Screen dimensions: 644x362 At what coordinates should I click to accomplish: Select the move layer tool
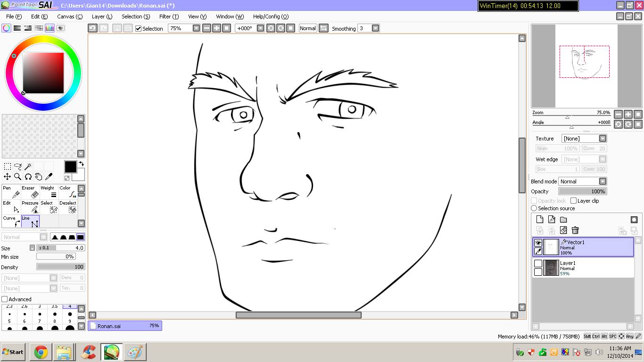(x=8, y=177)
